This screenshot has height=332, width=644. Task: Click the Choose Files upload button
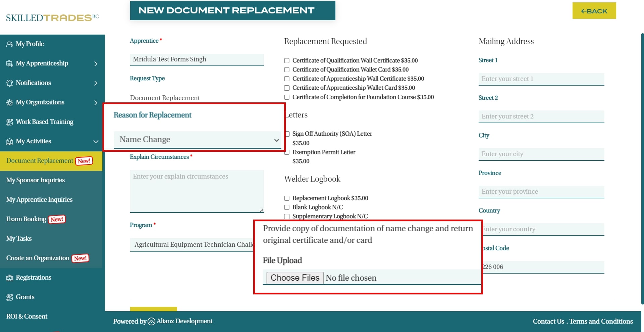(295, 278)
